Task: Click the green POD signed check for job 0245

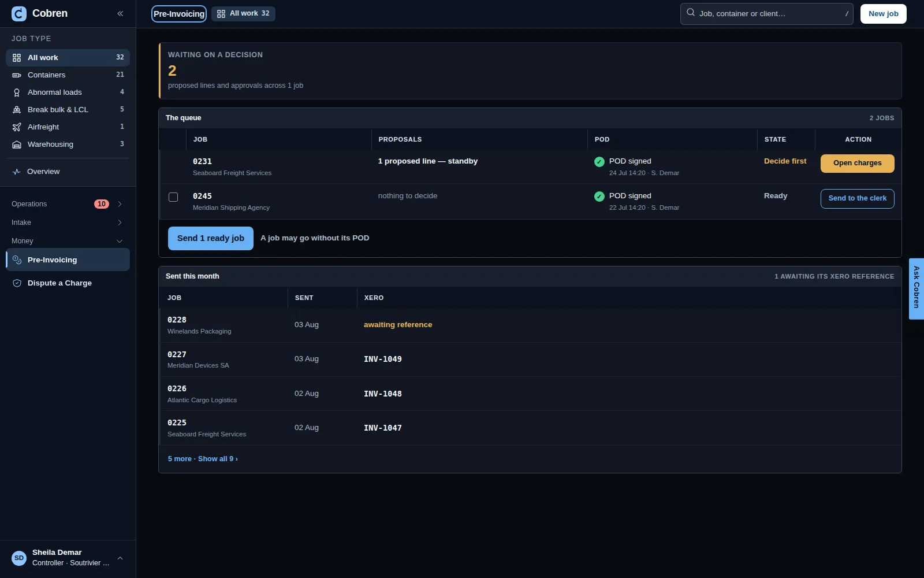Action: (599, 197)
